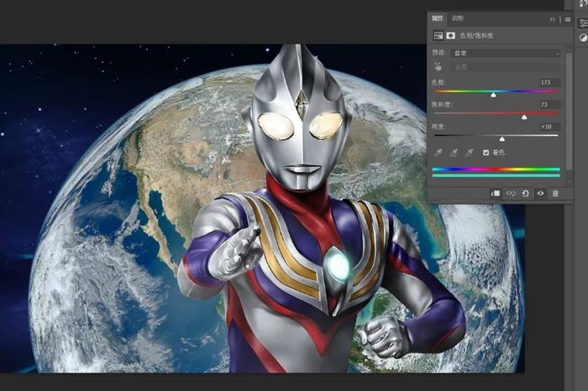The width and height of the screenshot is (588, 391).
Task: Open the 调整 (Adjustments) tab
Action: (457, 18)
